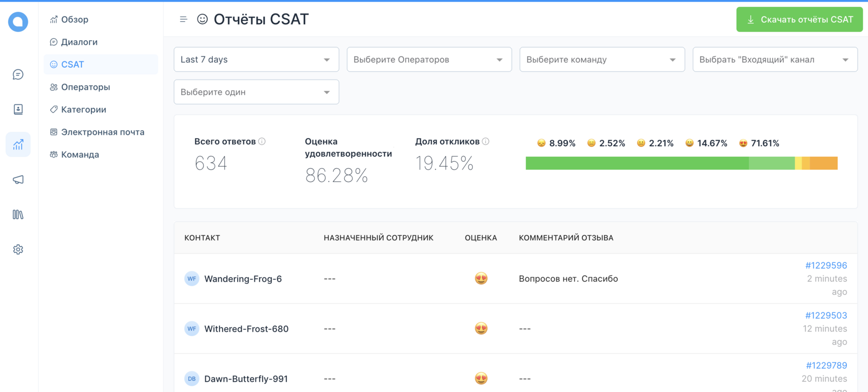Click info icon next to Доля откликов
The height and width of the screenshot is (392, 868).
click(x=486, y=141)
